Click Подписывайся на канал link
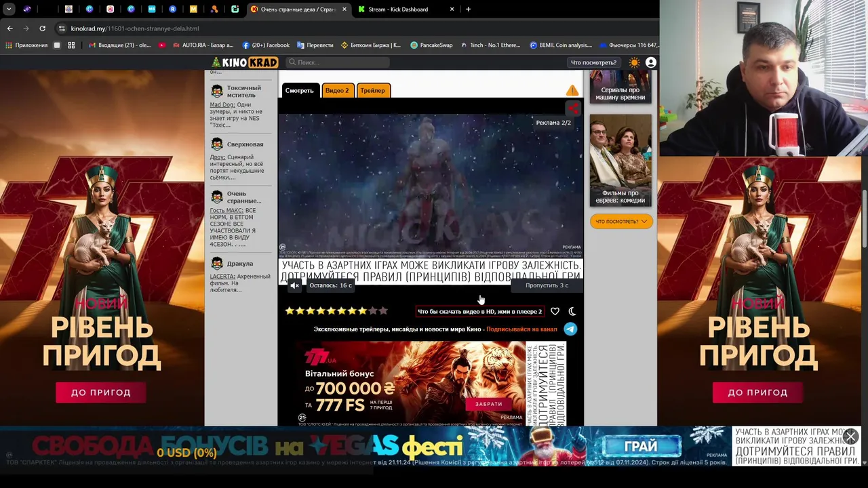The image size is (868, 488). coord(521,329)
